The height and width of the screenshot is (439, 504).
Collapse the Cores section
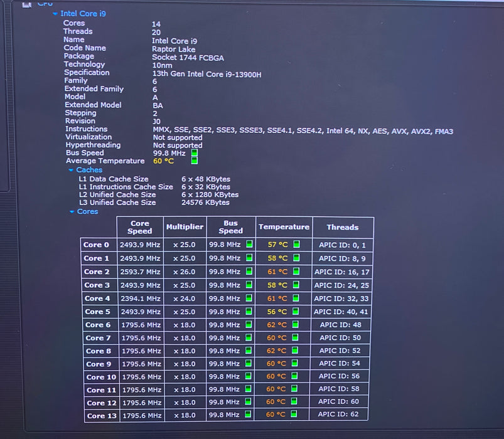pos(72,211)
